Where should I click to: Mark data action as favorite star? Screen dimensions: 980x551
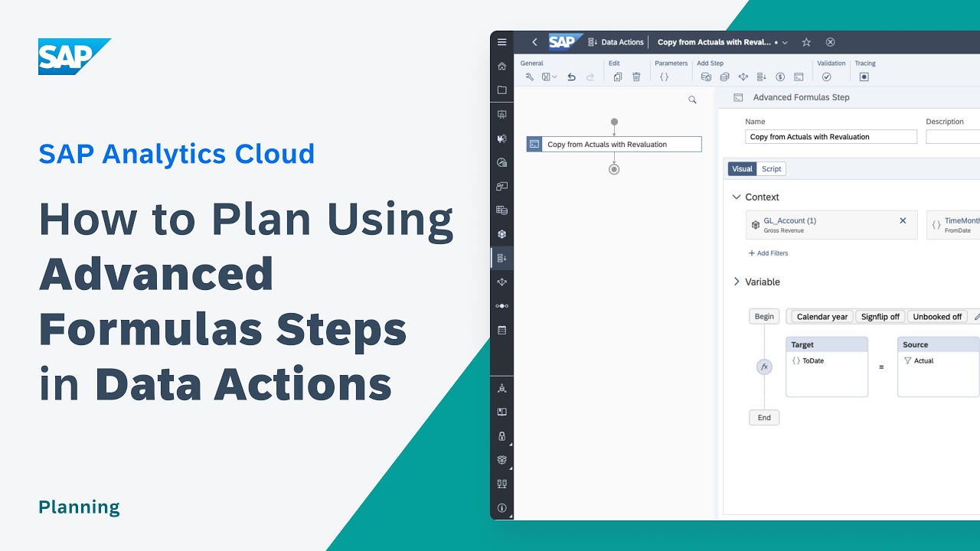click(x=806, y=42)
